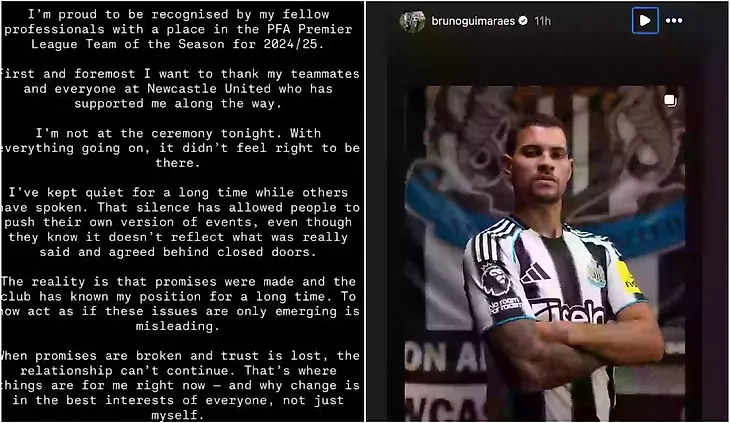Click the 'PFA Premier League Team' opening paragraph

(x=178, y=29)
